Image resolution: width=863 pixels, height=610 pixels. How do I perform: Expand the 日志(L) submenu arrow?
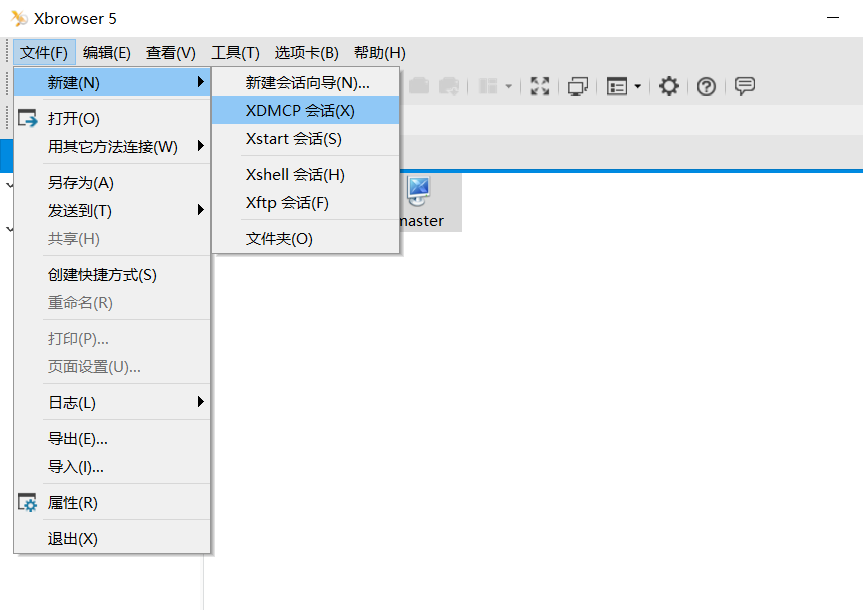pyautogui.click(x=200, y=402)
